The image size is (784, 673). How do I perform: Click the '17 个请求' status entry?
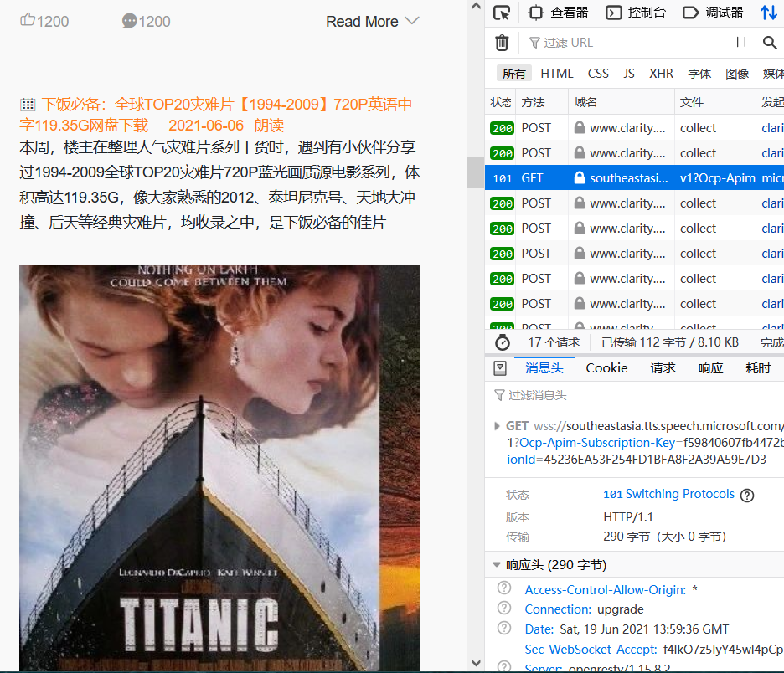tap(554, 342)
